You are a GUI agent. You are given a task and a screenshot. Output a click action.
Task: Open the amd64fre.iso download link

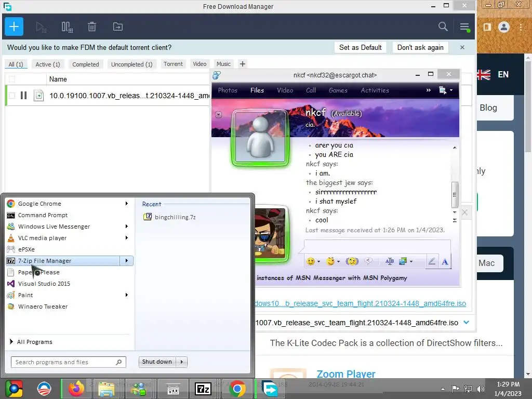[x=361, y=303]
